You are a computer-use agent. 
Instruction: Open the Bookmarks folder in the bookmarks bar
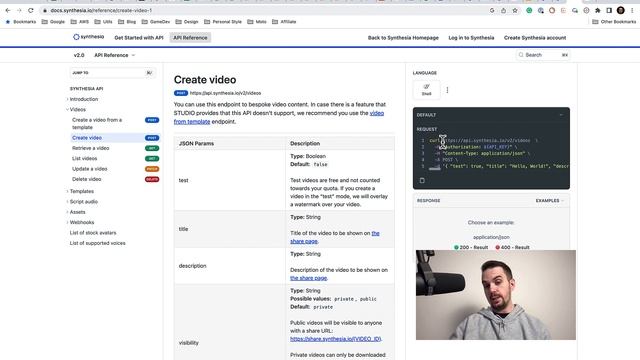click(21, 22)
